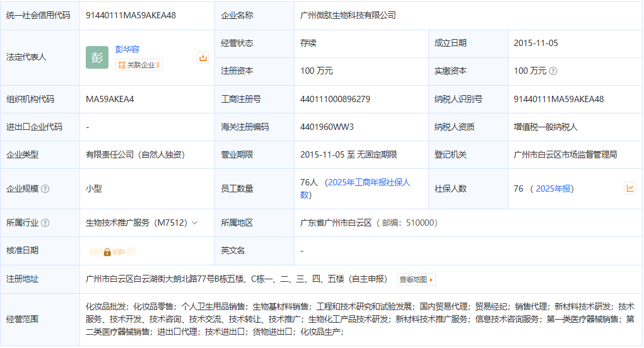Image resolution: width=644 pixels, height=348 pixels.
Task: Select registration number 440111000896279
Action: point(335,100)
